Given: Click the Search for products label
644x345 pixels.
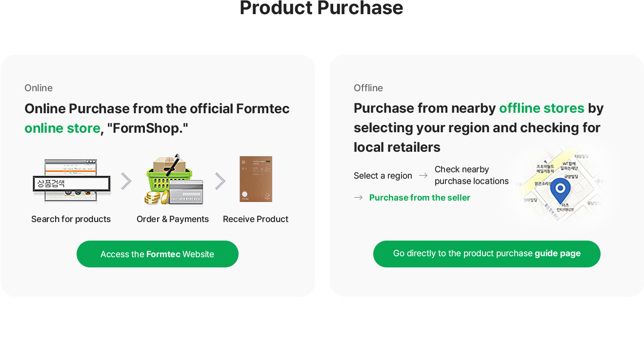Looking at the screenshot, I should click(x=71, y=219).
